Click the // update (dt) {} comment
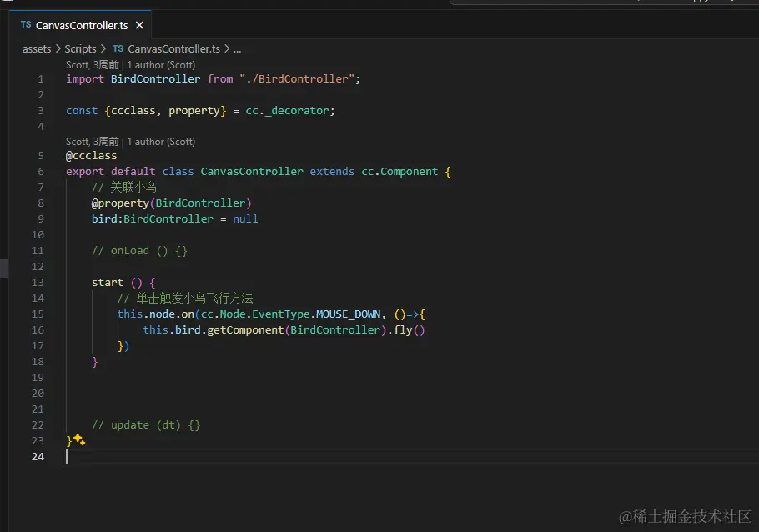The width and height of the screenshot is (759, 532). [x=146, y=425]
